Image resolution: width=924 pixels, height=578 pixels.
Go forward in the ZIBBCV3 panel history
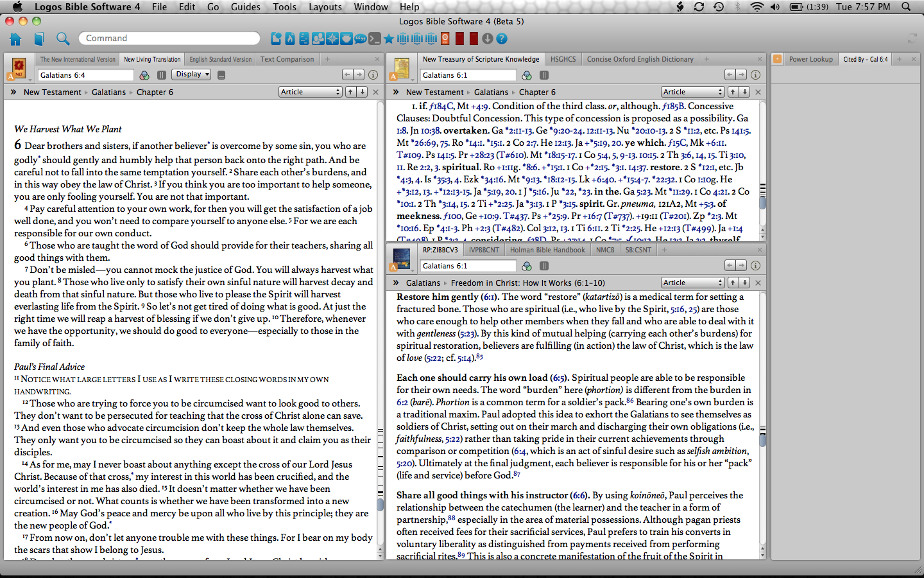tap(742, 265)
